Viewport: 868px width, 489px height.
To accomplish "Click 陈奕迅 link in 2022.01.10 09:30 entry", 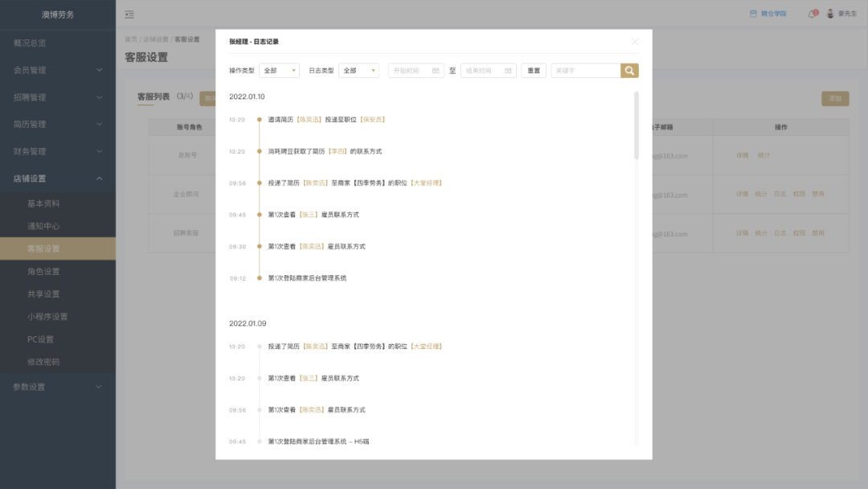I will pos(312,246).
